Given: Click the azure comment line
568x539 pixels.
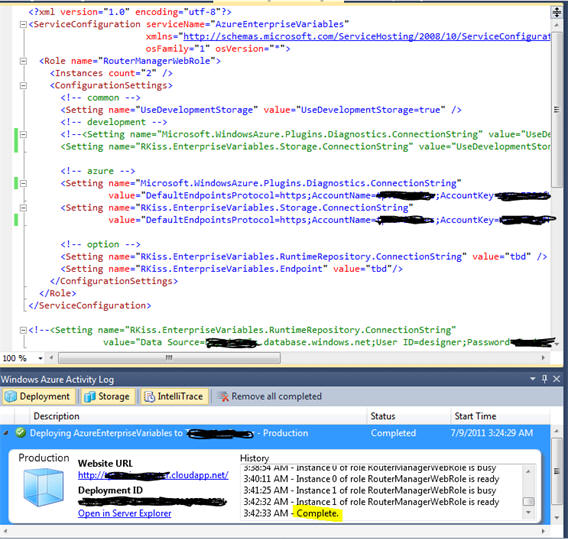Looking at the screenshot, I should point(98,171).
